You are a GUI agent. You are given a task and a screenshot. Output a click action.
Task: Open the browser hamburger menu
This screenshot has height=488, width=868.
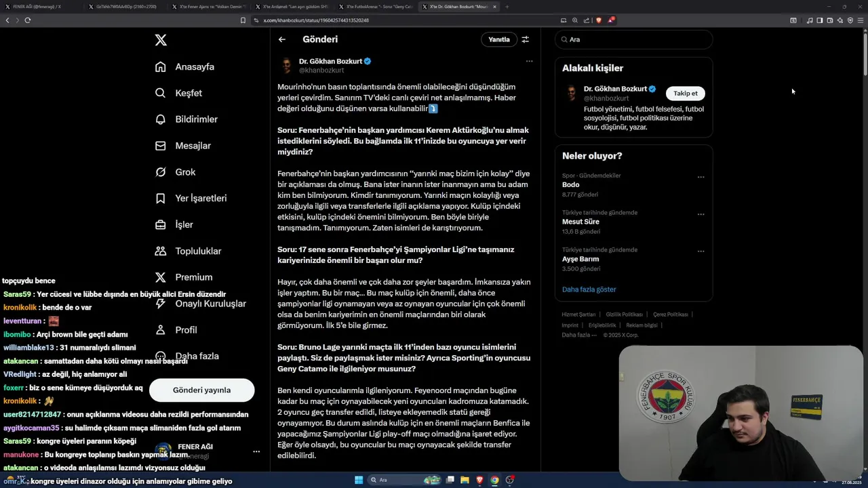coord(861,20)
